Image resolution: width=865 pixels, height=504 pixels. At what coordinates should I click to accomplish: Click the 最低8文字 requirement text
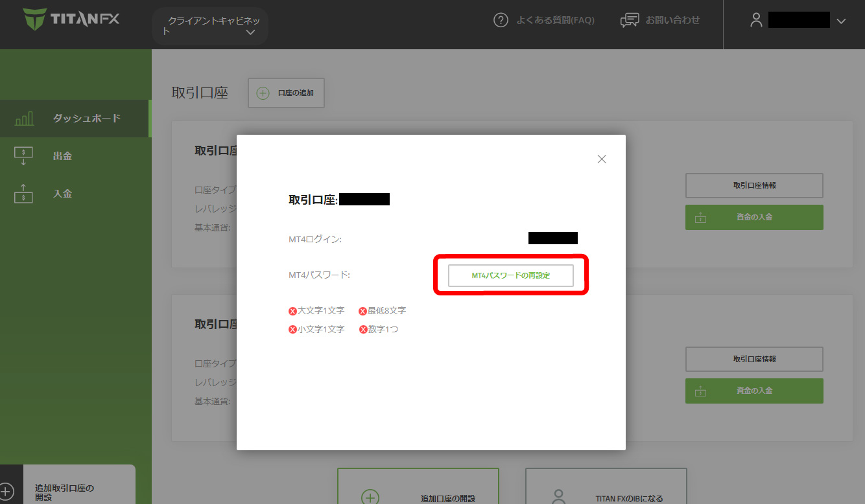(387, 311)
